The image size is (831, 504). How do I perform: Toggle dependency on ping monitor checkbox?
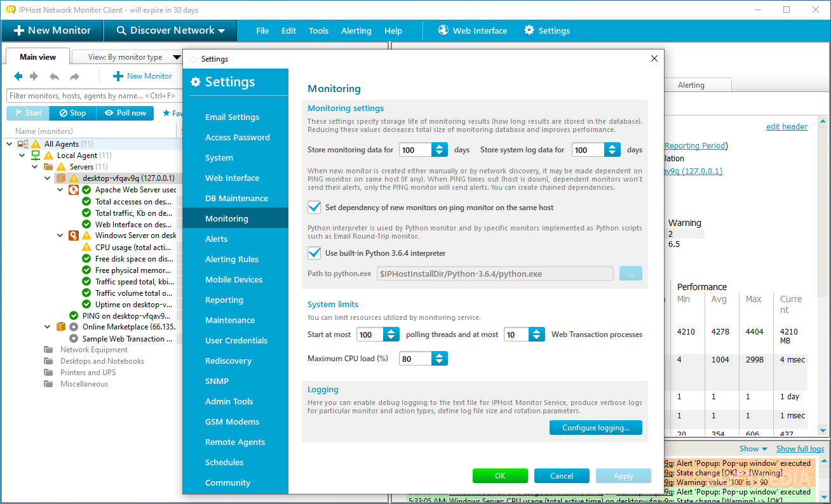(x=314, y=208)
